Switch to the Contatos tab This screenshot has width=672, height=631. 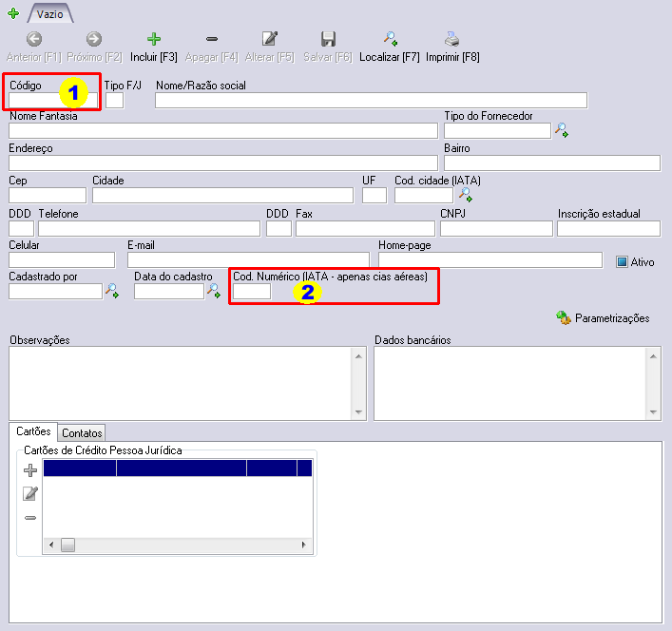coord(82,433)
